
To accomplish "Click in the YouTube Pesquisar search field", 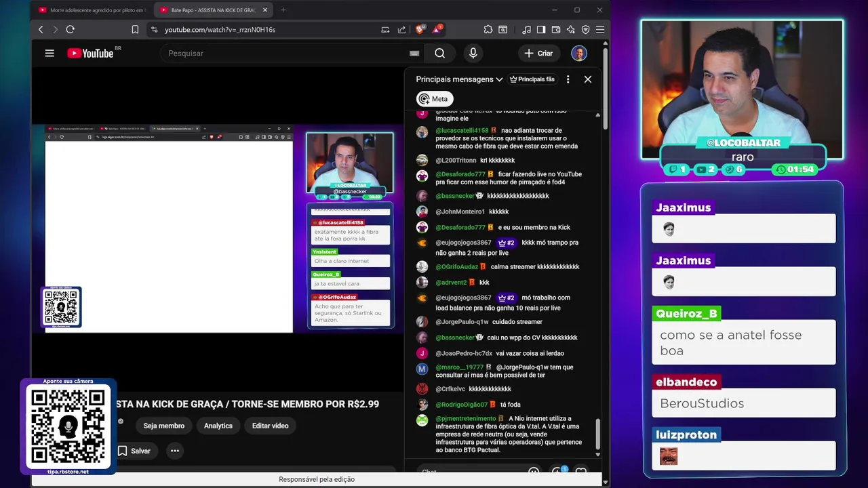I will (x=285, y=53).
